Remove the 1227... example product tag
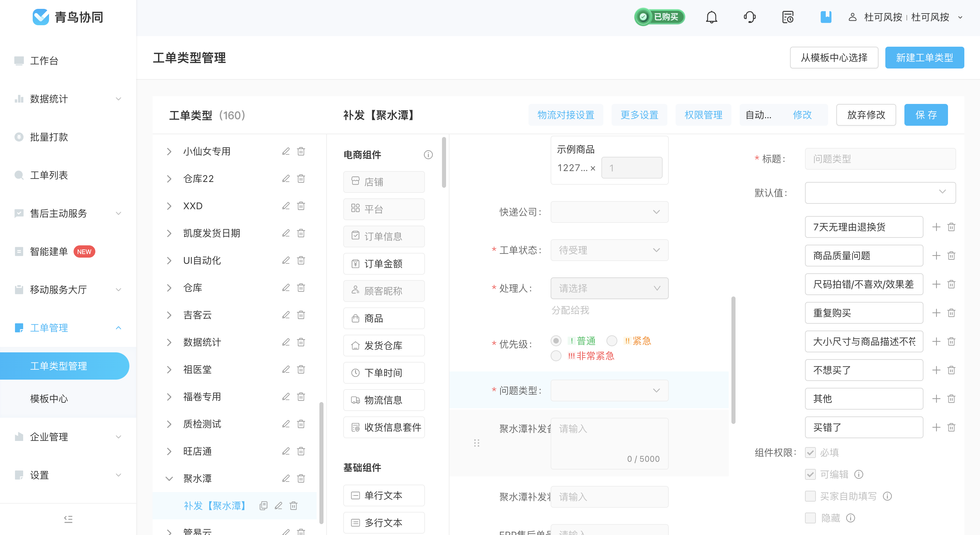980x535 pixels. tap(593, 168)
